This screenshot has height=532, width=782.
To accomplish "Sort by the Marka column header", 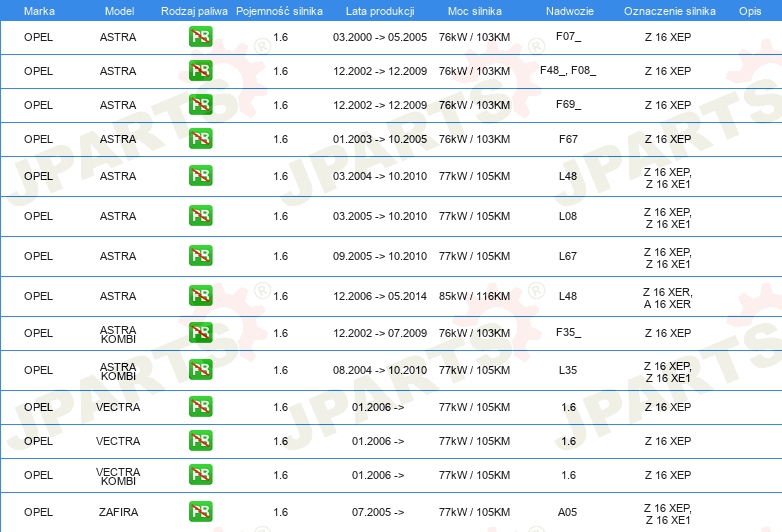I will tap(39, 11).
